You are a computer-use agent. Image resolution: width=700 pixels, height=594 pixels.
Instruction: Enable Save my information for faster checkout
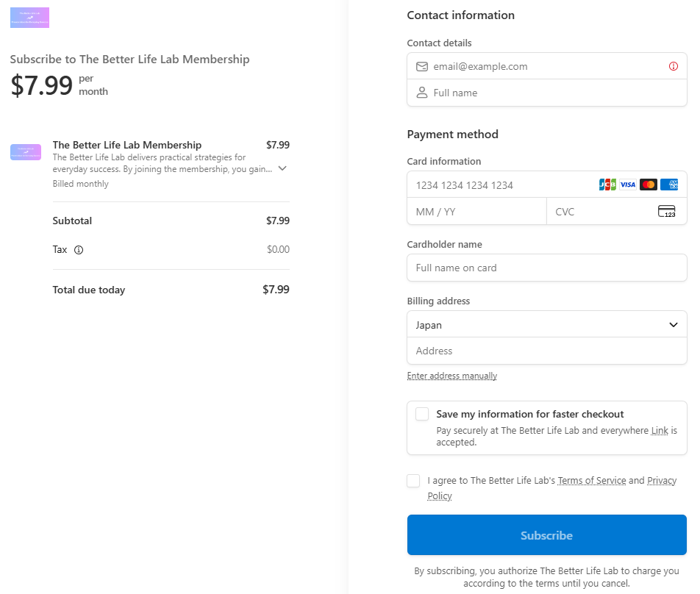(422, 414)
